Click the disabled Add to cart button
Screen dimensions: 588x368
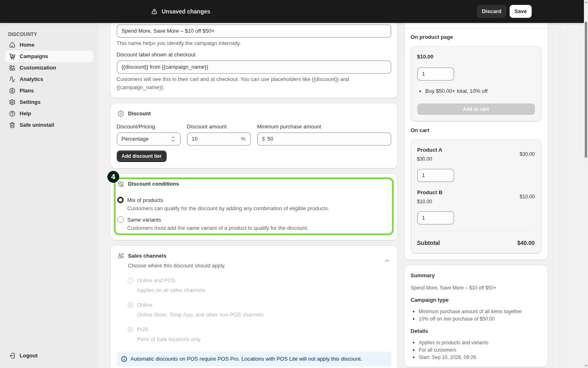pos(476,109)
